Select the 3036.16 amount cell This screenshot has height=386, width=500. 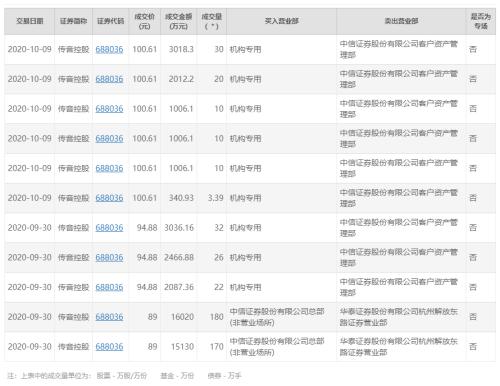point(179,228)
